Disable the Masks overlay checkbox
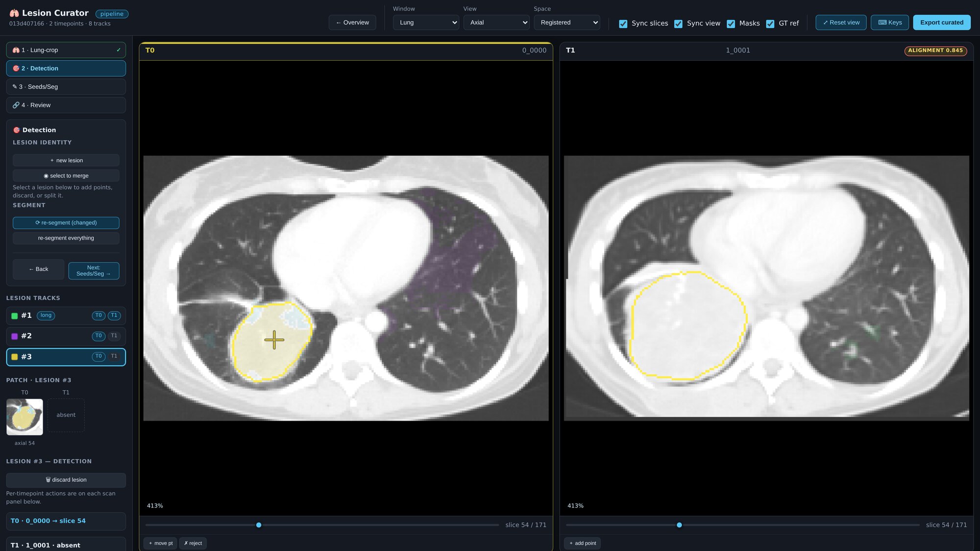 pos(731,24)
